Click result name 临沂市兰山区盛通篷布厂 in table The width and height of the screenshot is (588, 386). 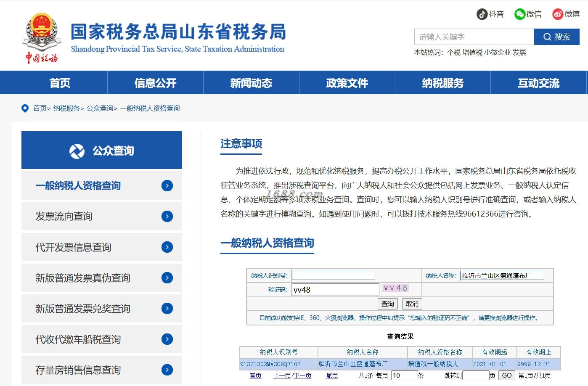(353, 364)
